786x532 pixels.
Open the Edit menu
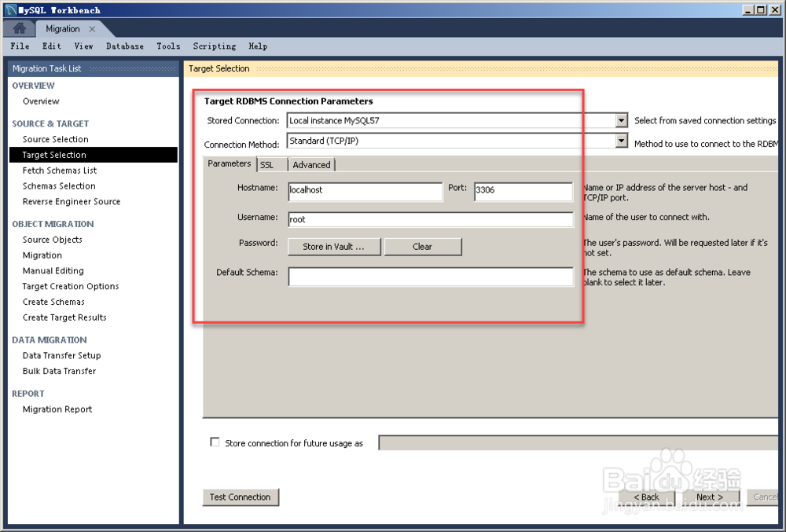pos(52,46)
